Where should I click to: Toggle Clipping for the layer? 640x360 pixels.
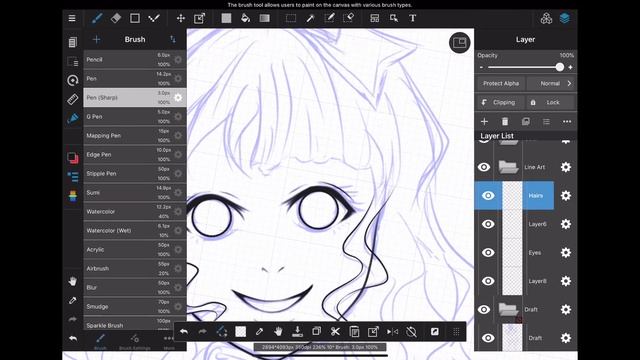[x=500, y=102]
